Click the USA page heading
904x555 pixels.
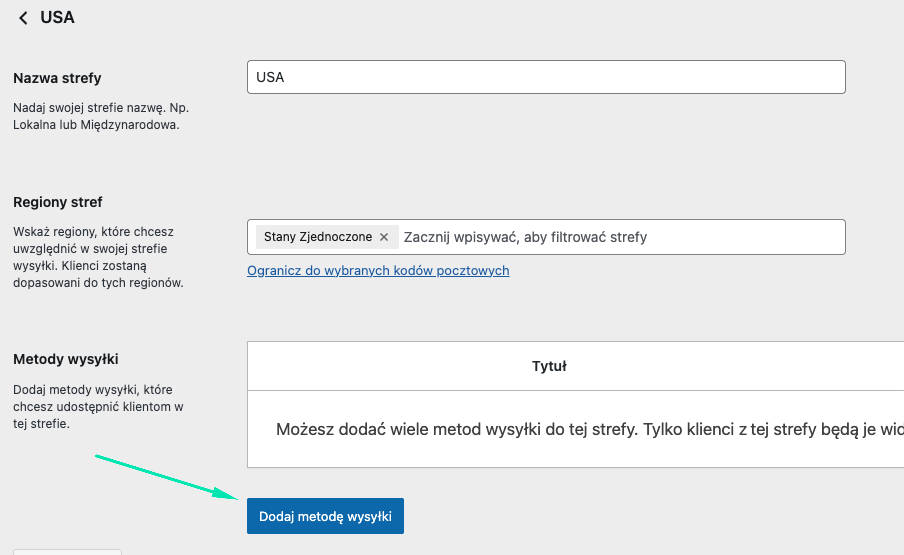click(57, 18)
